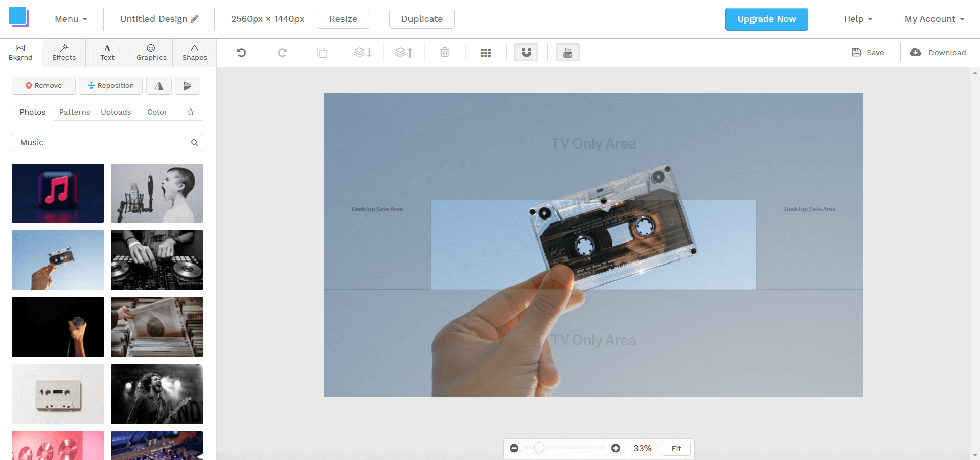Click Upgrade Now button
Viewport: 980px width, 460px height.
766,19
